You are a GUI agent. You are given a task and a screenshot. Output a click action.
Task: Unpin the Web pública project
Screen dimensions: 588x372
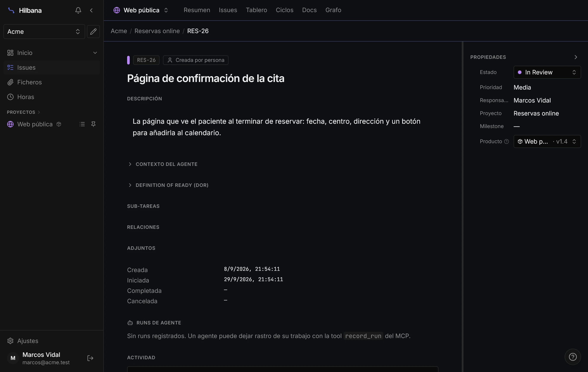pos(93,124)
